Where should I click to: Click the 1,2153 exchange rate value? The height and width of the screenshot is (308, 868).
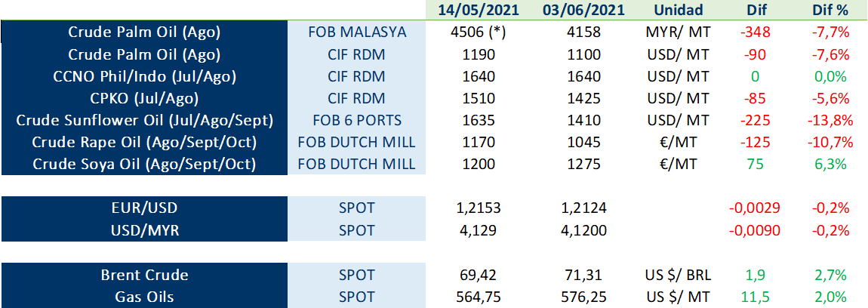[479, 208]
